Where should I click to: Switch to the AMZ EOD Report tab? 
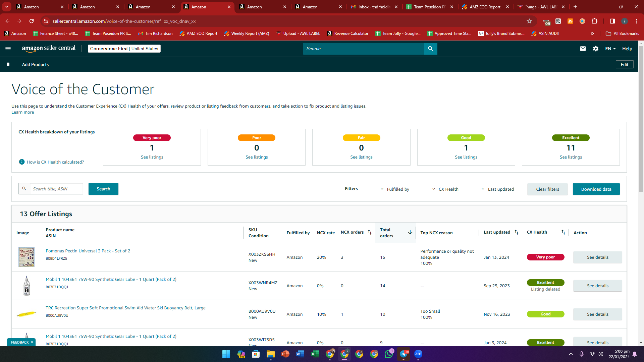tap(485, 7)
